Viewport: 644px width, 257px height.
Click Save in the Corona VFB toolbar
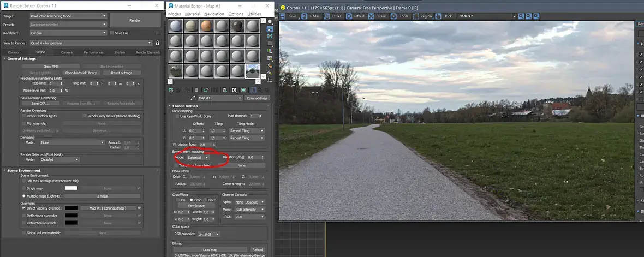(x=288, y=16)
